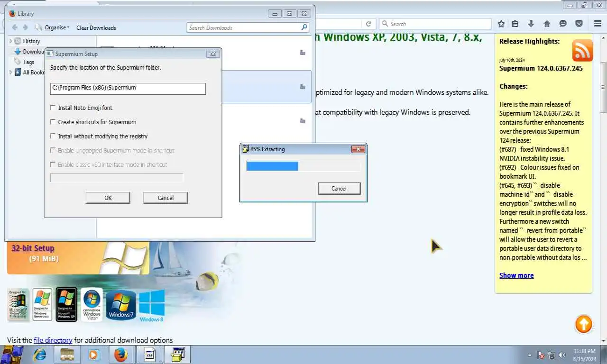Select Downloads in the Library sidebar

point(29,52)
